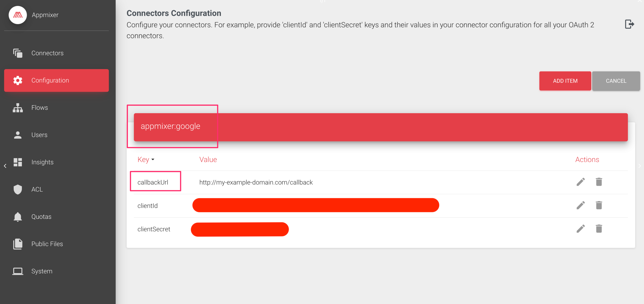Open the System sidebar item
Screen dimensions: 644x304
(x=42, y=271)
